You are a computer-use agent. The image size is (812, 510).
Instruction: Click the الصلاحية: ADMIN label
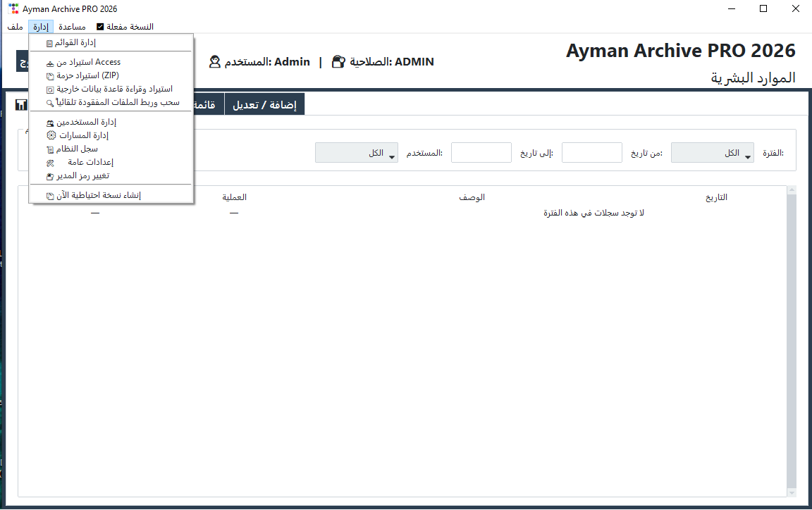[x=392, y=62]
